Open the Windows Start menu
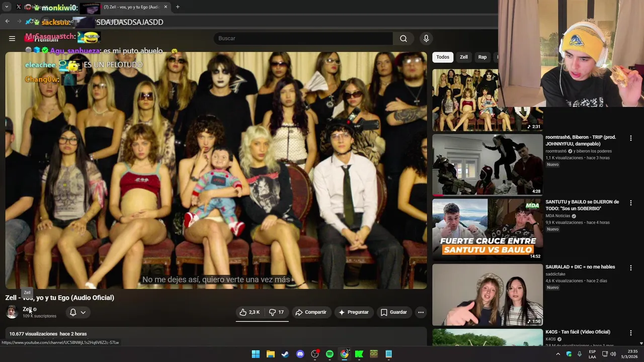This screenshot has height=362, width=644. [256, 354]
